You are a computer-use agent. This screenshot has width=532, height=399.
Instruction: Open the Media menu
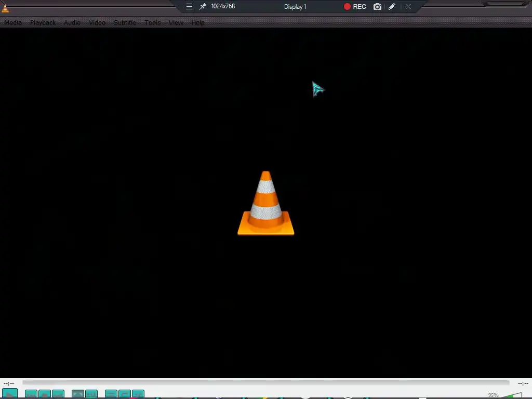[x=13, y=23]
